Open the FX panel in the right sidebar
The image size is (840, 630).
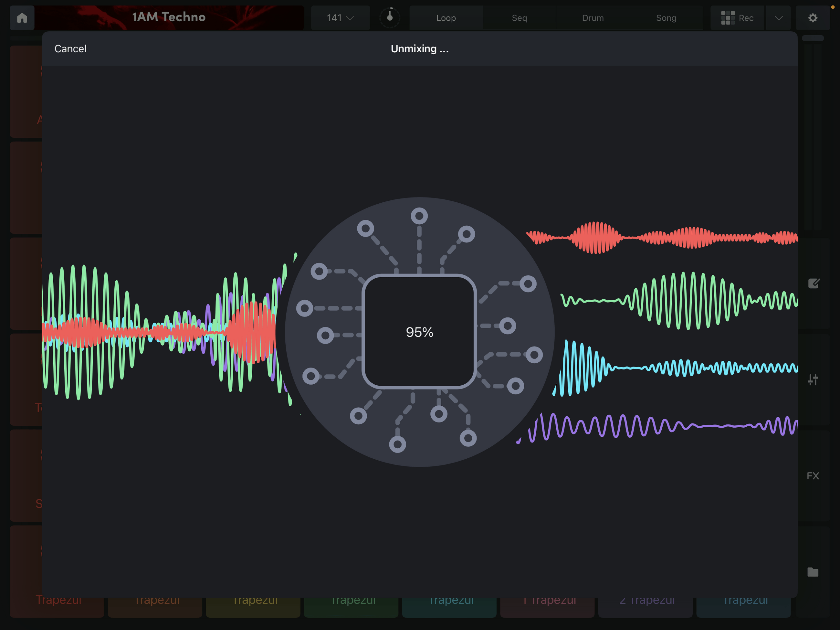coord(813,476)
